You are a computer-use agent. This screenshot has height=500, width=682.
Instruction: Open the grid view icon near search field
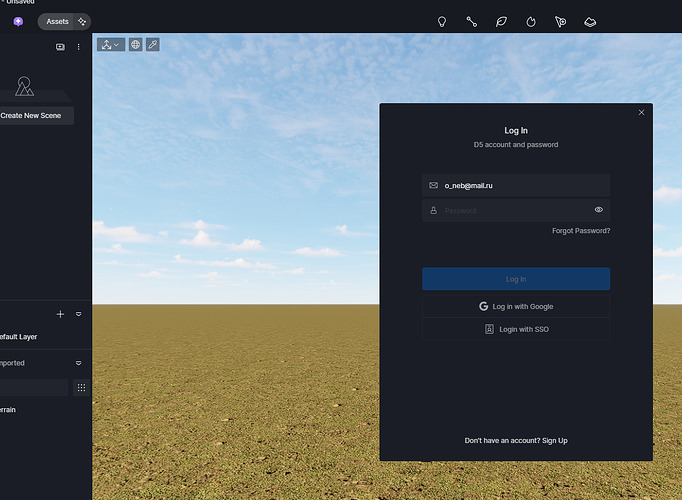(x=81, y=387)
